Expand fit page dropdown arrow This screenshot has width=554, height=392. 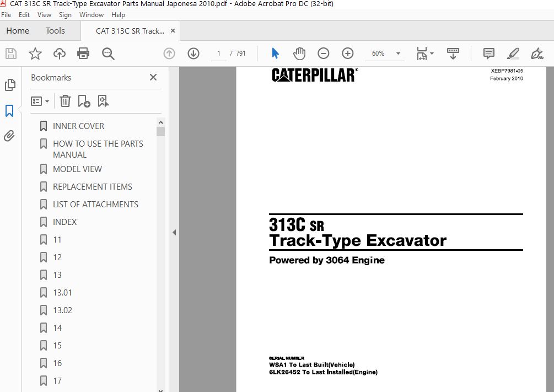click(432, 53)
